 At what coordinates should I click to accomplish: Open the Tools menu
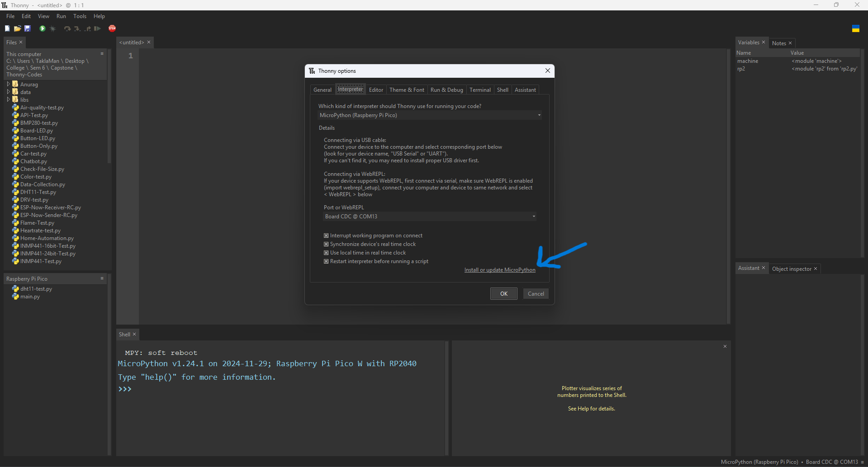tap(80, 16)
